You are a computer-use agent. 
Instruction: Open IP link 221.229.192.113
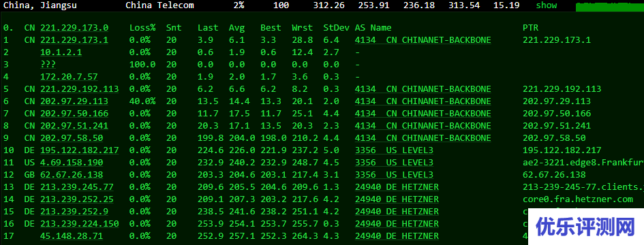click(80, 89)
